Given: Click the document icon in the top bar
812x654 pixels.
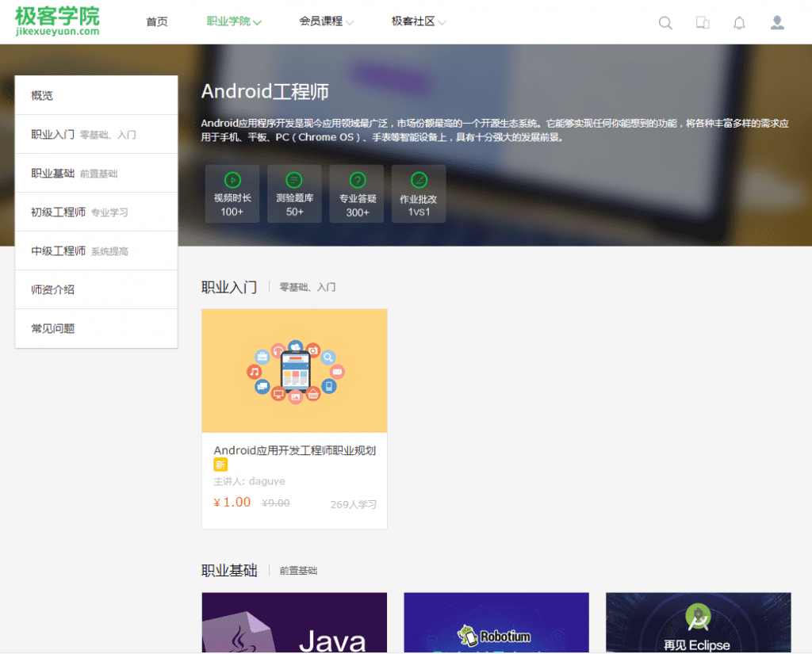Looking at the screenshot, I should 702,23.
